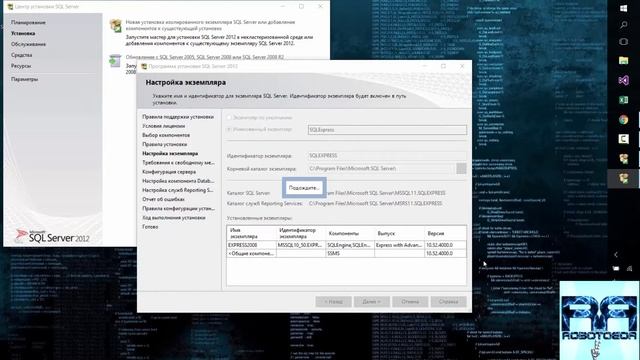The image size is (640, 360).
Task: Click the Версия column header
Action: tap(445, 233)
